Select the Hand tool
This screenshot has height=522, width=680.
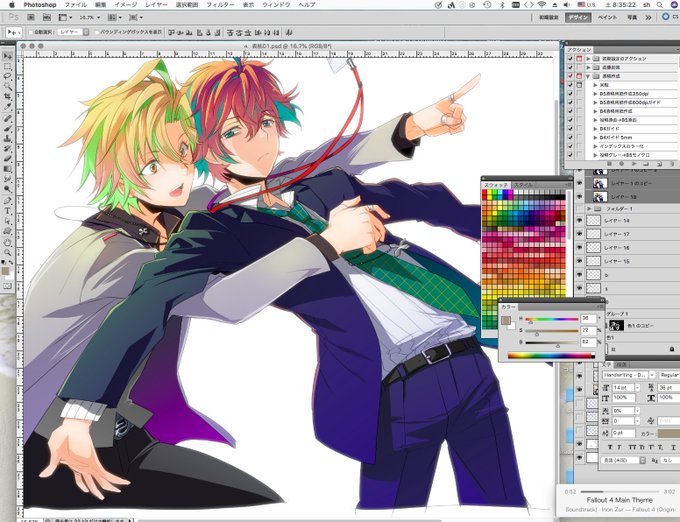click(8, 242)
